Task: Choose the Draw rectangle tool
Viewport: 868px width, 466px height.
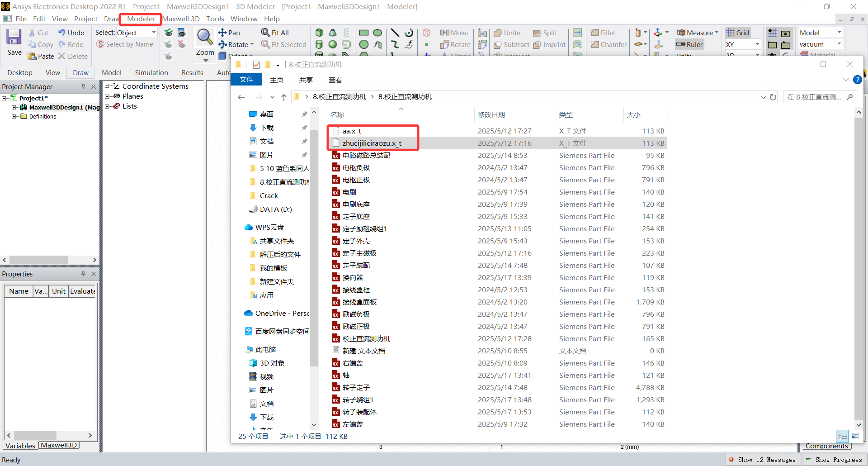Action: pos(364,33)
